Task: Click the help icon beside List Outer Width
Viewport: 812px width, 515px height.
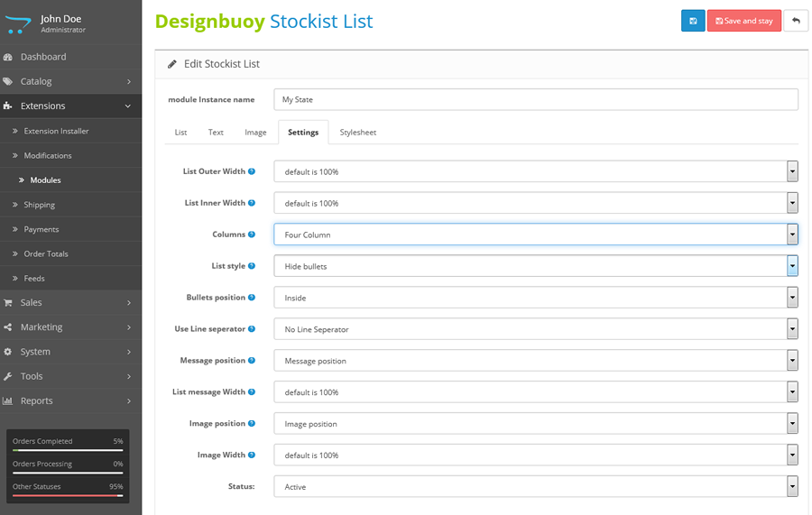Action: (252, 171)
